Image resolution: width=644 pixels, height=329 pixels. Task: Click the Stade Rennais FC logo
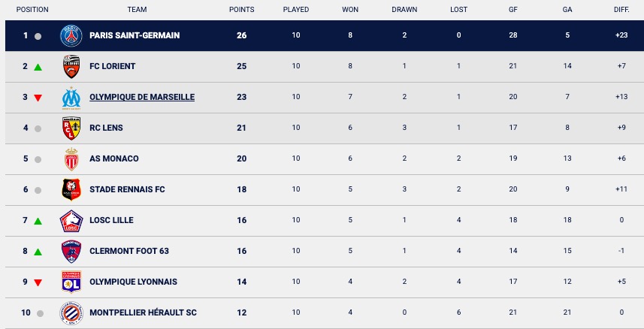click(71, 189)
